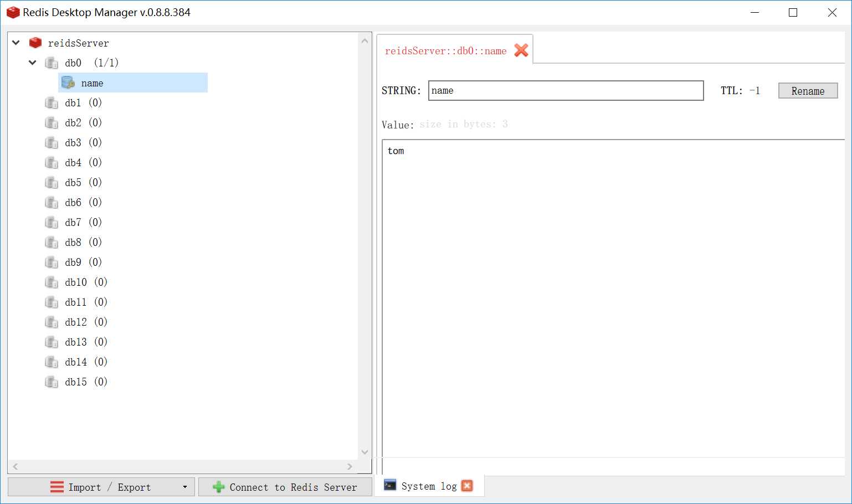The height and width of the screenshot is (504, 852).
Task: Click the db10 database icon
Action: [x=52, y=282]
